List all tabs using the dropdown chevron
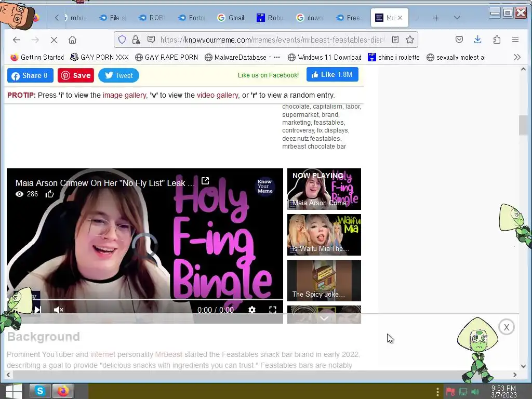 click(457, 18)
